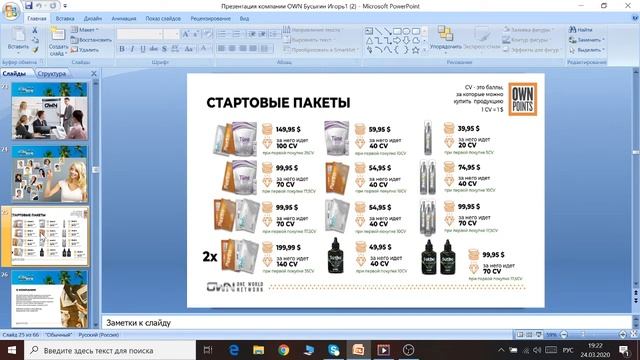Select the oval shape in shapes gallery
The width and height of the screenshot is (640, 360).
coord(406,31)
